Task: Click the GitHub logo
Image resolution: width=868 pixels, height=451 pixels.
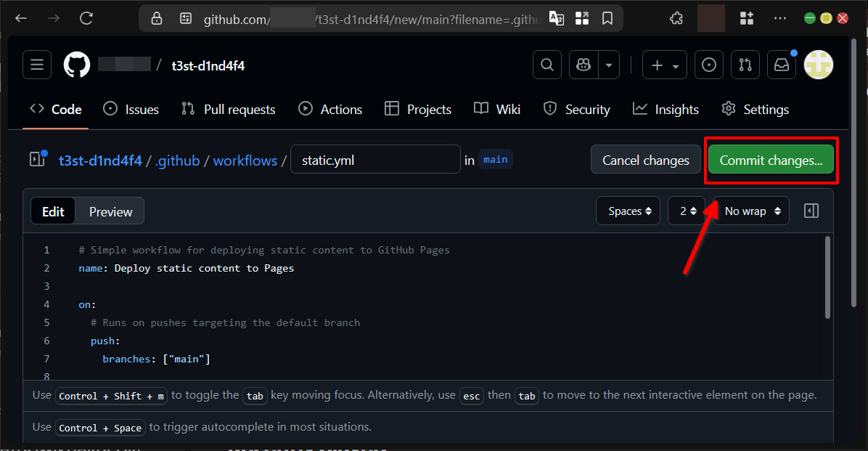Action: click(76, 65)
